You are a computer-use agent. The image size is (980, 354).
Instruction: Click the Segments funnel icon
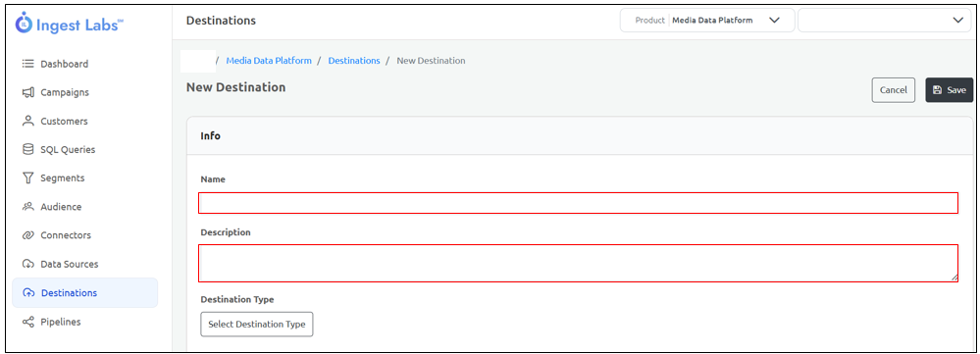pyautogui.click(x=27, y=177)
